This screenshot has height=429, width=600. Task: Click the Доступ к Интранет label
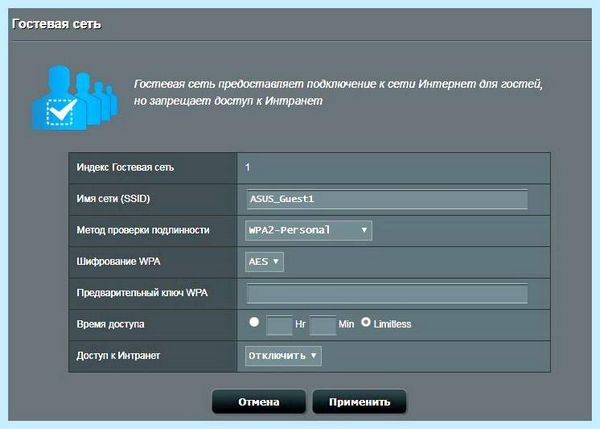tap(118, 356)
